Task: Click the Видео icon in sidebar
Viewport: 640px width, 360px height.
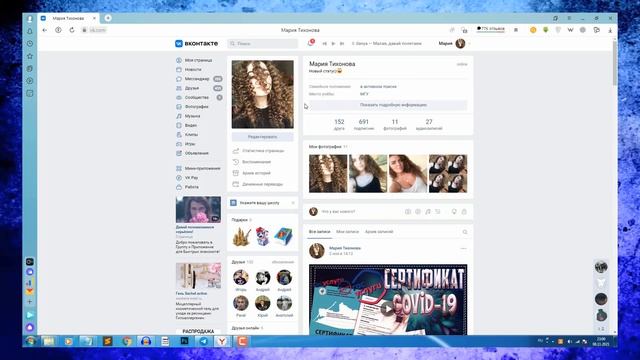Action: [x=179, y=125]
